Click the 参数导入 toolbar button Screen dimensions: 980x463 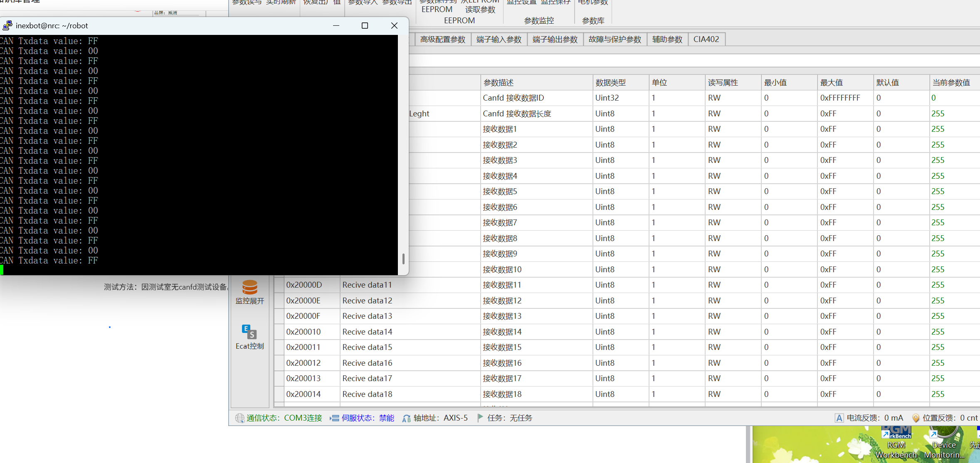pyautogui.click(x=361, y=2)
